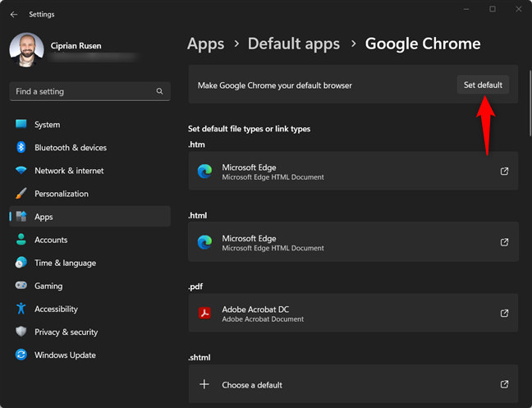Open Network & internet settings
The height and width of the screenshot is (408, 532).
90,171
